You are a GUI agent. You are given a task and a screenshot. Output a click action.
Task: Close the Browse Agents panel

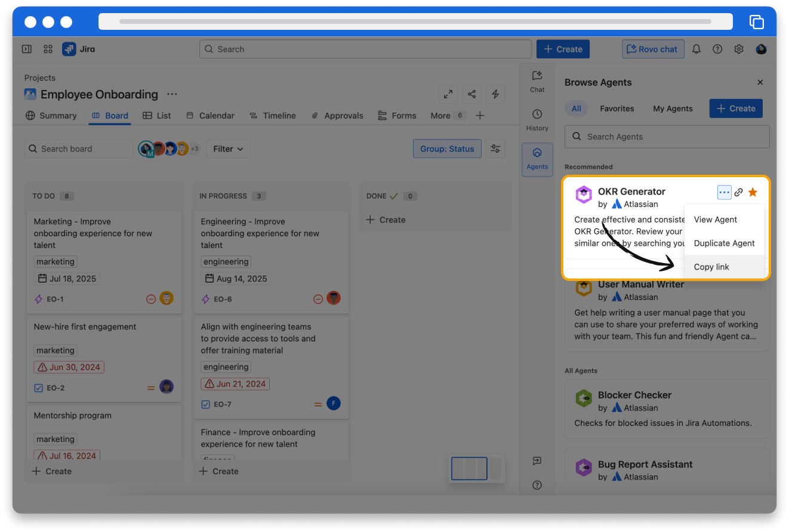[x=760, y=82]
